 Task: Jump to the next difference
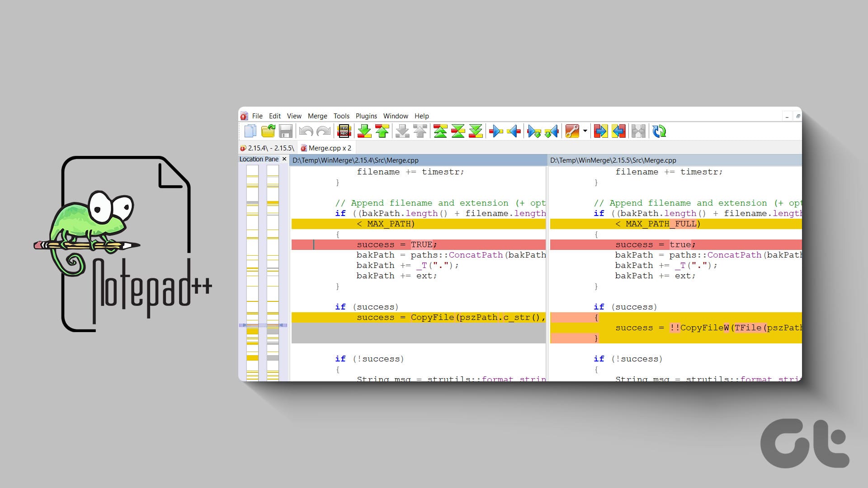click(364, 131)
